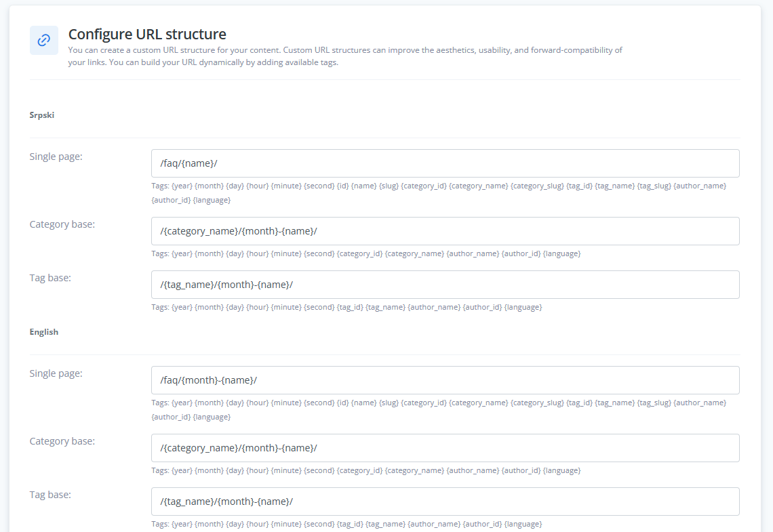Click {tag_slug} tag below Srpski Single page
773x532 pixels.
coord(654,186)
